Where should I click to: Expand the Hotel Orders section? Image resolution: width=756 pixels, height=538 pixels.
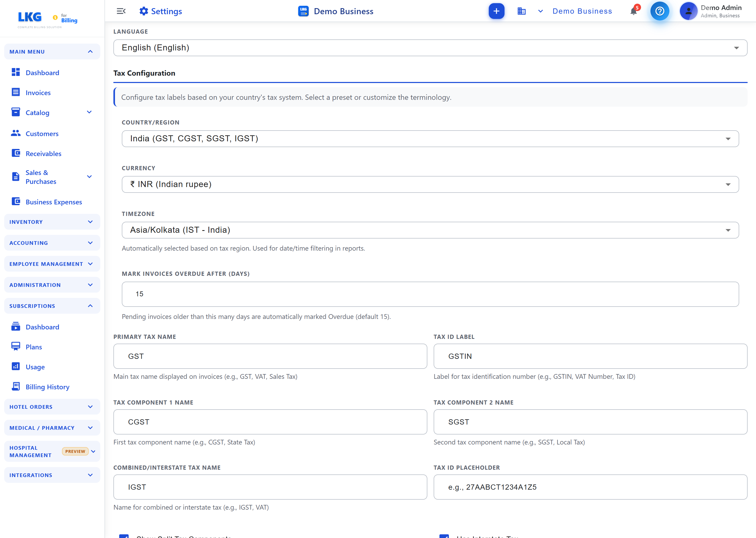[x=52, y=407]
